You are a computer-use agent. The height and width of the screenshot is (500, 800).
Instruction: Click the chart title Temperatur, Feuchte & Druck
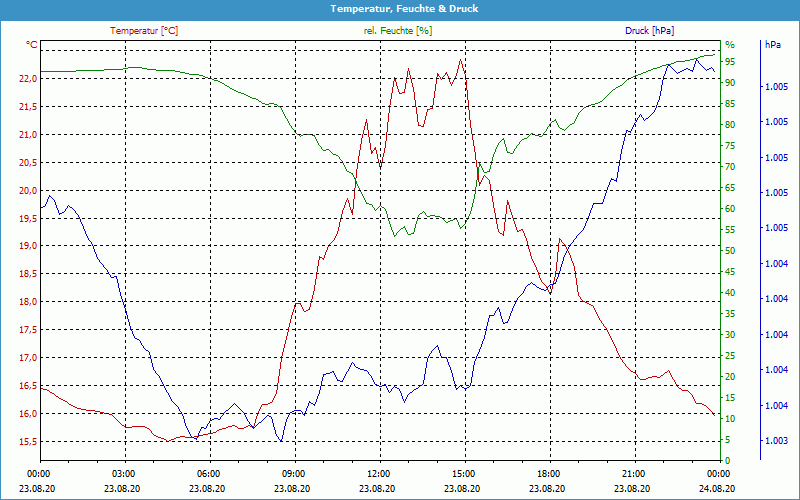400,8
